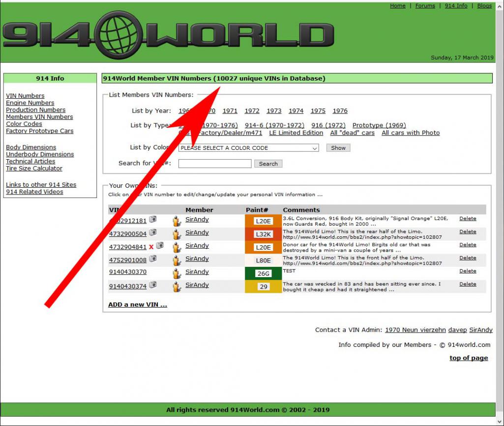This screenshot has width=504, height=426.
Task: List all "dead" cars
Action: coord(352,133)
